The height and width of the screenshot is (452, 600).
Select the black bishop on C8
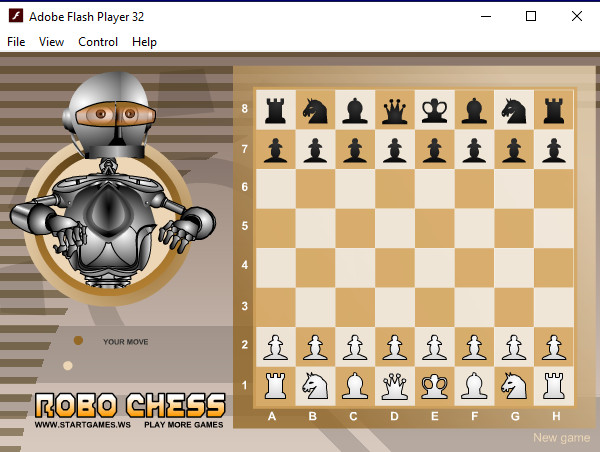[355, 110]
